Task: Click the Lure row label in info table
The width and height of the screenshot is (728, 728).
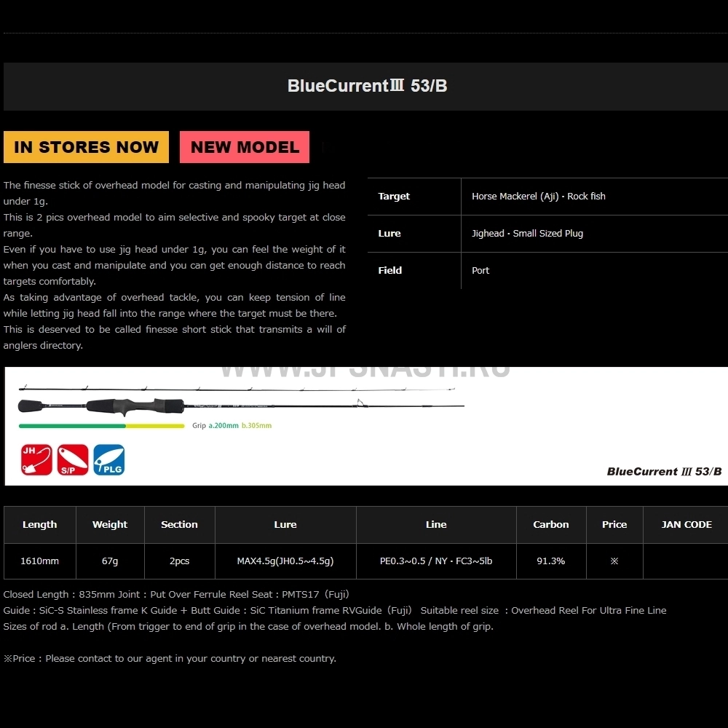Action: [389, 234]
